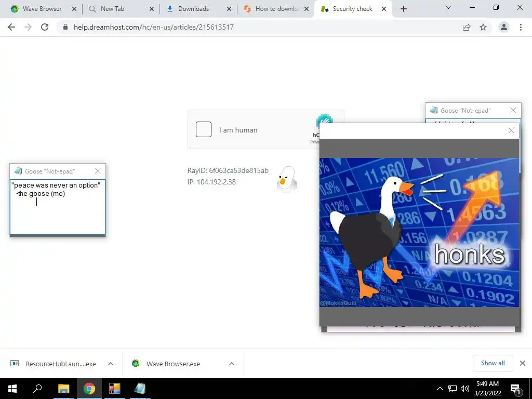Close the right Goose Not-epad window
Viewport: 532px width, 399px height.
(513, 110)
